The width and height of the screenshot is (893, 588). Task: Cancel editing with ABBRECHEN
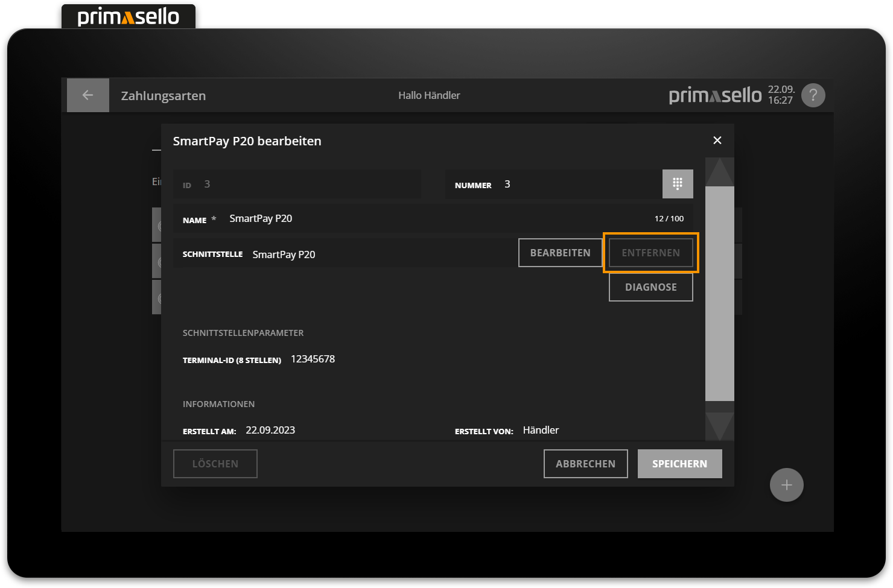click(x=585, y=463)
